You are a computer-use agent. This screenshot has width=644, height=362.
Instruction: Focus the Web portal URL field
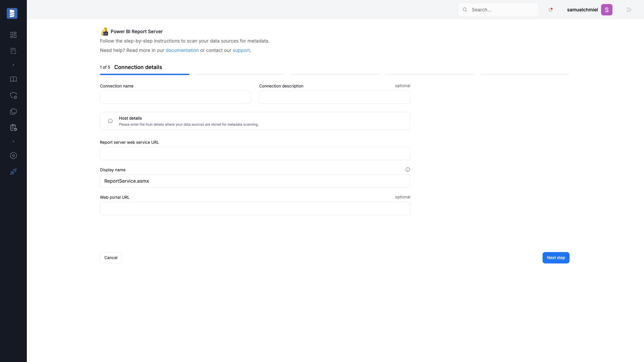(255, 208)
